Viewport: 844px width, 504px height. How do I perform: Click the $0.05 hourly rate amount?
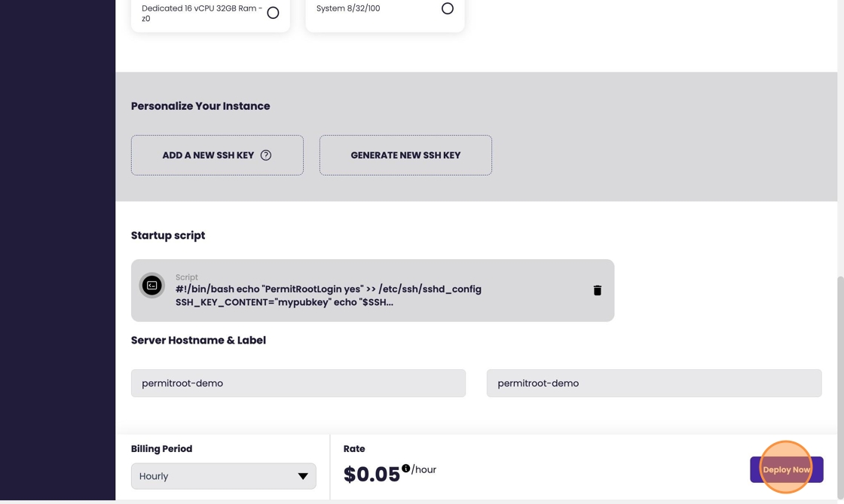coord(372,474)
